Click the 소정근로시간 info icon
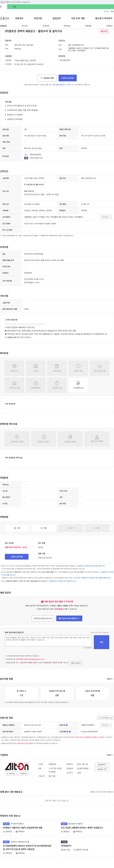Screen dimensions: 114x868 37,185
